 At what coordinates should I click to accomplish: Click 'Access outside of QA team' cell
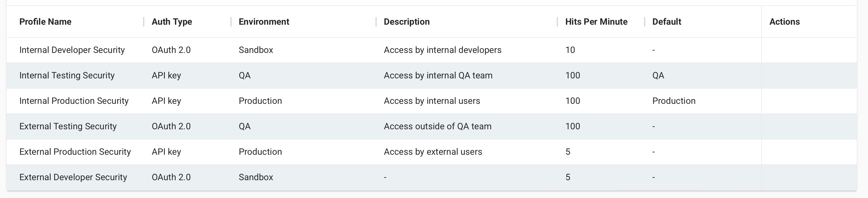(437, 126)
